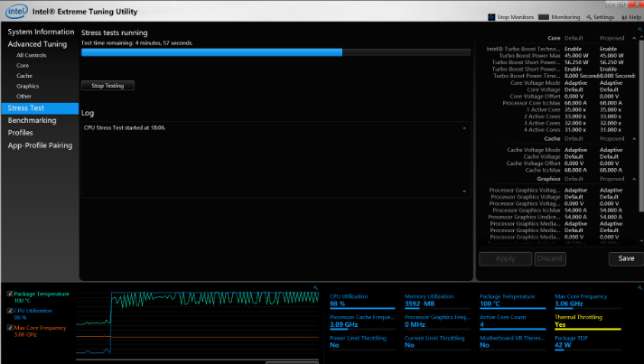Click settings panel scrollbar down arrow
644x364 pixels.
tap(641, 241)
